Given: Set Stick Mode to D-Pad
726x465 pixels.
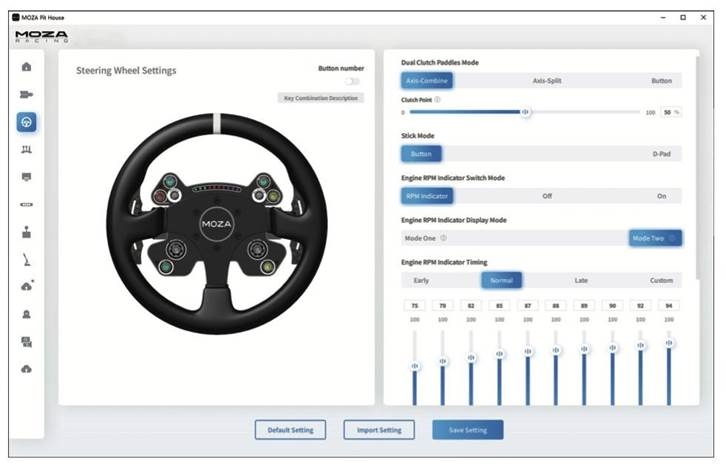Looking at the screenshot, I should [x=662, y=154].
